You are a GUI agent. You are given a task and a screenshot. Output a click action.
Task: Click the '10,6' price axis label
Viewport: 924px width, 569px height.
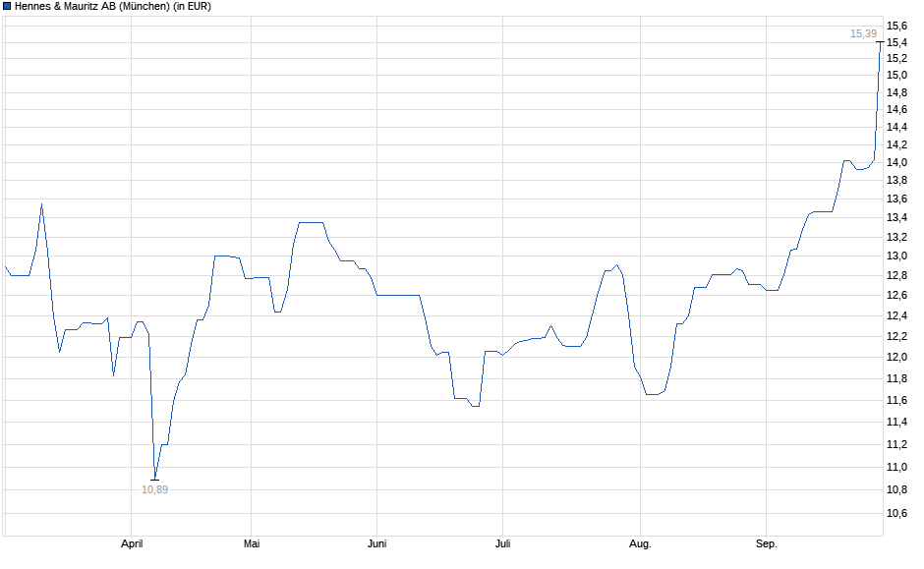(x=896, y=513)
